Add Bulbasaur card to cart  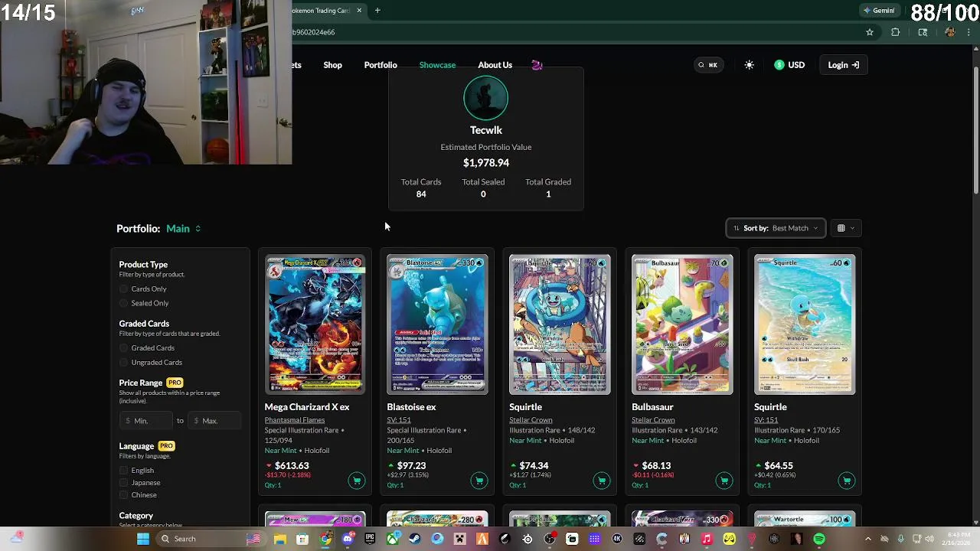(724, 481)
